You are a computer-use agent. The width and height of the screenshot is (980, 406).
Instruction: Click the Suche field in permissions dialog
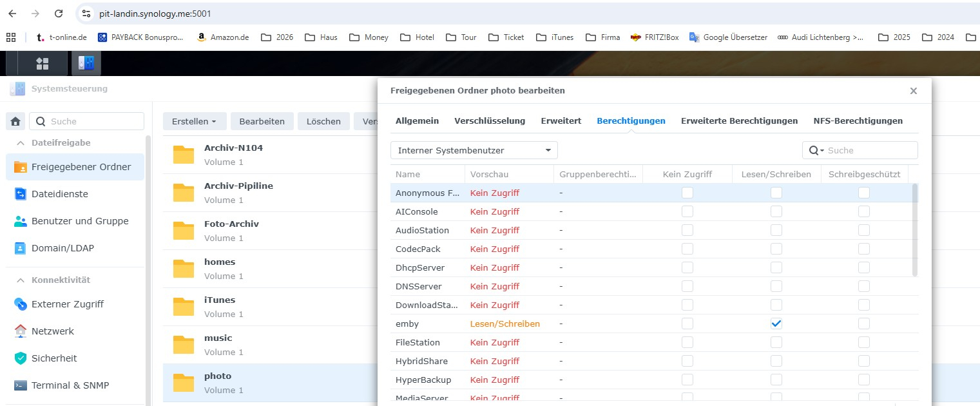(870, 150)
